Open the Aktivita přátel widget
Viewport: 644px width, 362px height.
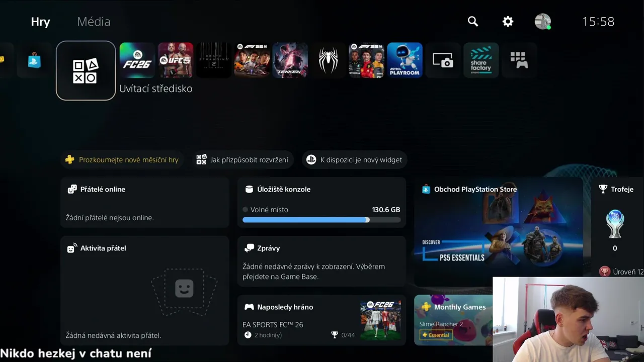pos(145,291)
